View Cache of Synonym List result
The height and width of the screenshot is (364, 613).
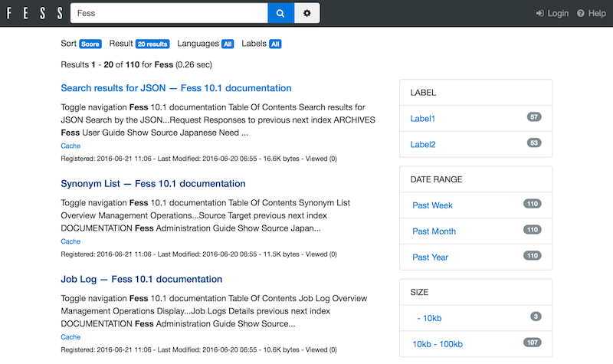(70, 241)
